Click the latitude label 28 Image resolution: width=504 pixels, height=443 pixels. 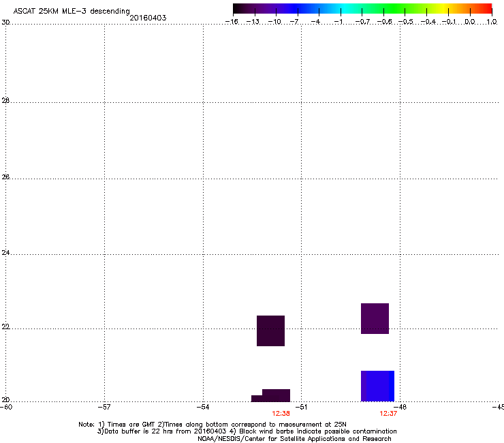coord(5,101)
